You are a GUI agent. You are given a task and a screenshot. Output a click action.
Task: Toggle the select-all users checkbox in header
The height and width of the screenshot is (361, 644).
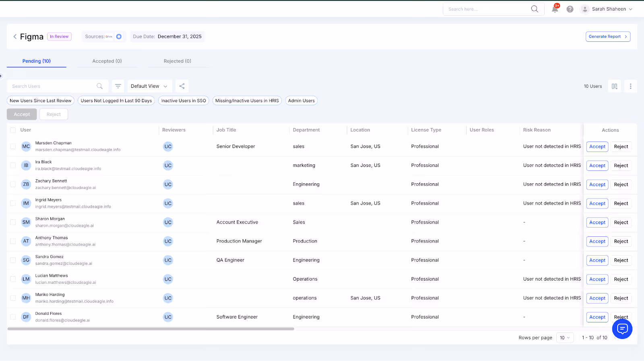click(x=13, y=130)
